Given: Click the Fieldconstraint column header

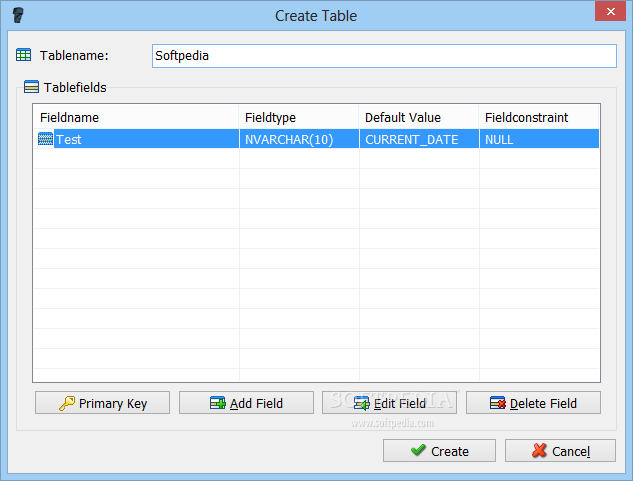Looking at the screenshot, I should pyautogui.click(x=539, y=118).
